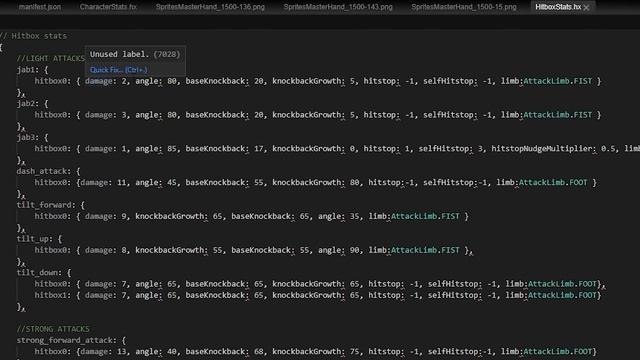Click the 'tilt_down: {' label
640x360 pixels.
coord(44,273)
